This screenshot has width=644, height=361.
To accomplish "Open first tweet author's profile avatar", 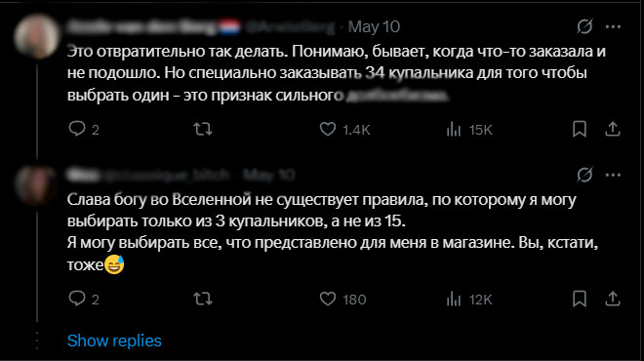I will coord(36,36).
